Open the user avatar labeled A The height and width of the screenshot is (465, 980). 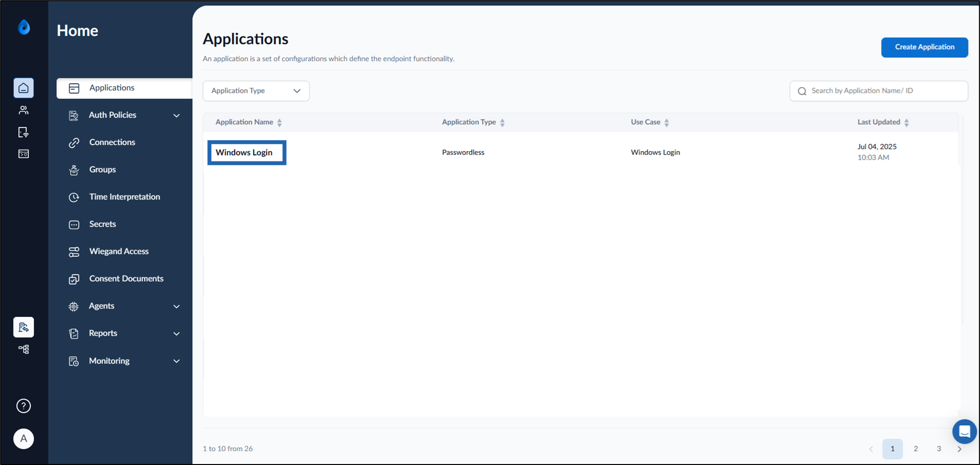(23, 439)
